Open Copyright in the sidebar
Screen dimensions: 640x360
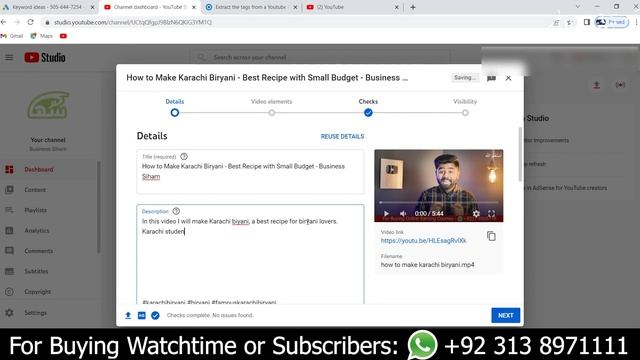click(x=38, y=292)
